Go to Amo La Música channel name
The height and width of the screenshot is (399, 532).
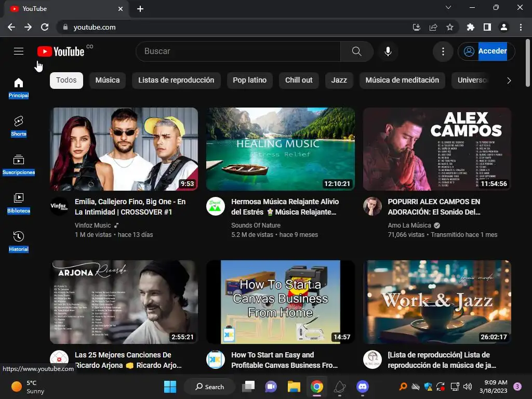pyautogui.click(x=409, y=225)
